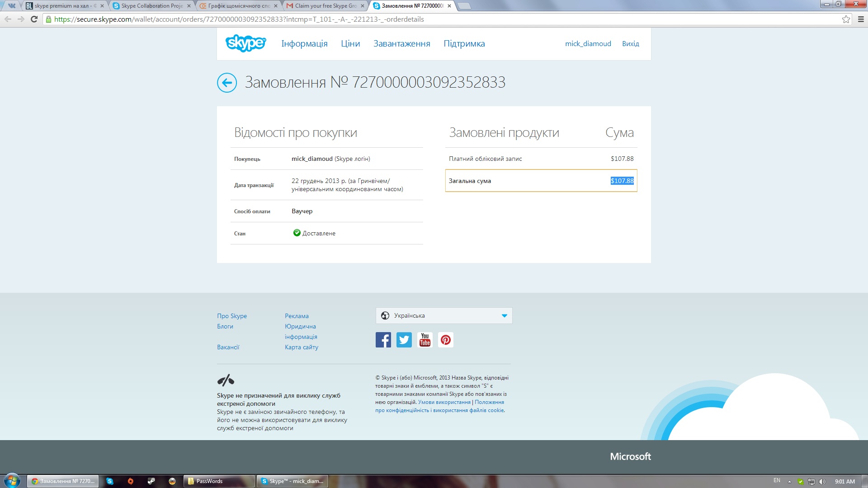Click the back arrow circle icon
868x488 pixels.
point(227,83)
